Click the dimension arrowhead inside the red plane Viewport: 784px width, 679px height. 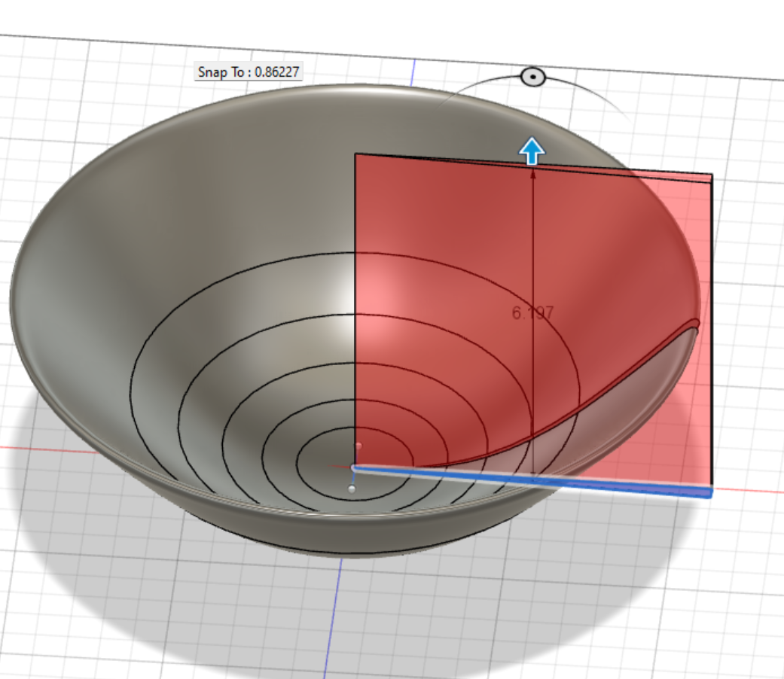click(x=534, y=173)
